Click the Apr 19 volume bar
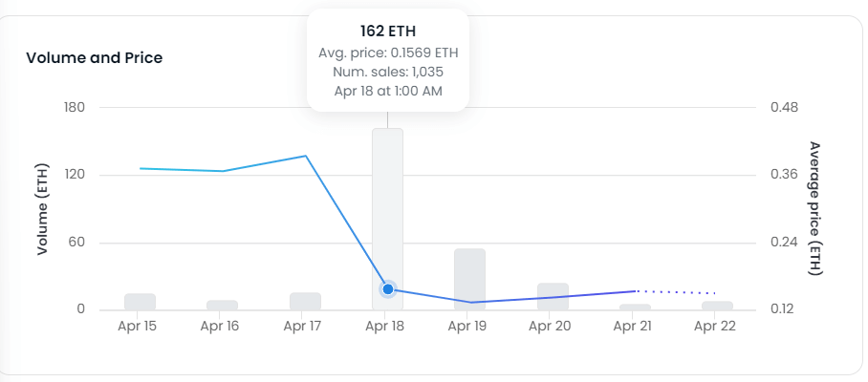This screenshot has width=868, height=382. click(x=469, y=278)
